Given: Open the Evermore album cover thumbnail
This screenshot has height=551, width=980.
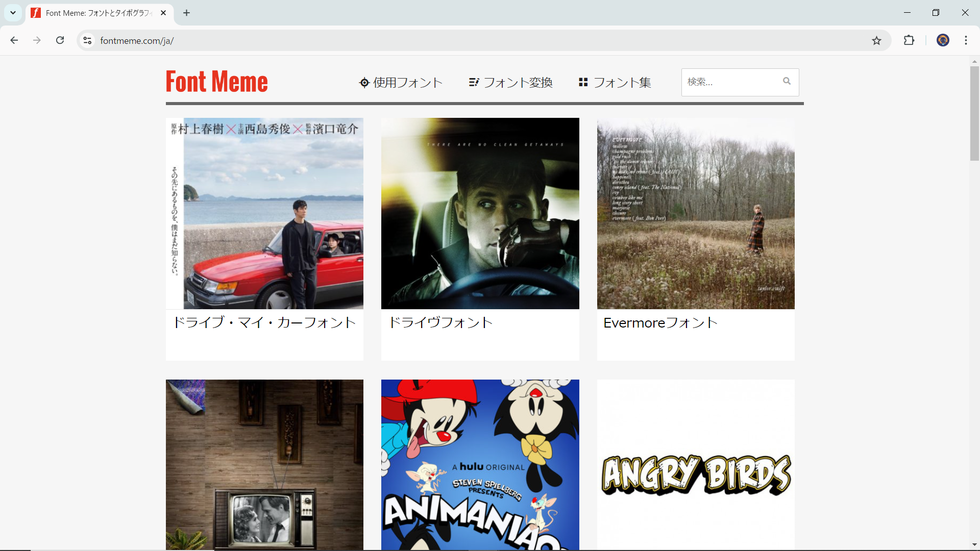Looking at the screenshot, I should click(696, 213).
